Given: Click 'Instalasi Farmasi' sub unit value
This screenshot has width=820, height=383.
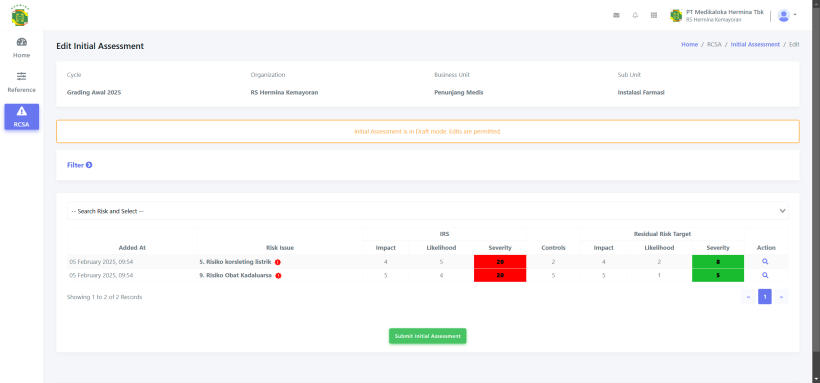Looking at the screenshot, I should tap(641, 93).
